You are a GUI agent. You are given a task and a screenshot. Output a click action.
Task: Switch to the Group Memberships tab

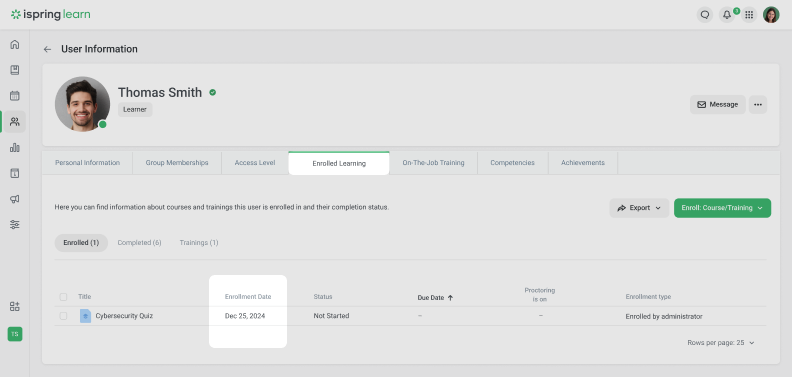177,163
